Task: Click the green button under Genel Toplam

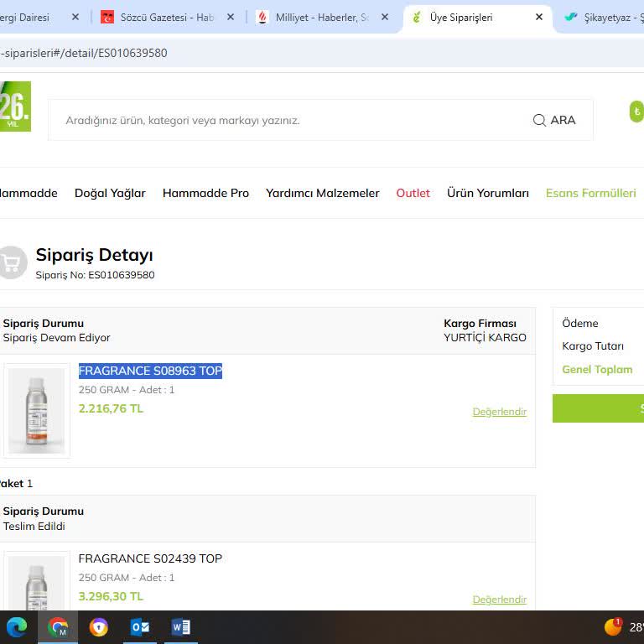Action: tap(598, 408)
